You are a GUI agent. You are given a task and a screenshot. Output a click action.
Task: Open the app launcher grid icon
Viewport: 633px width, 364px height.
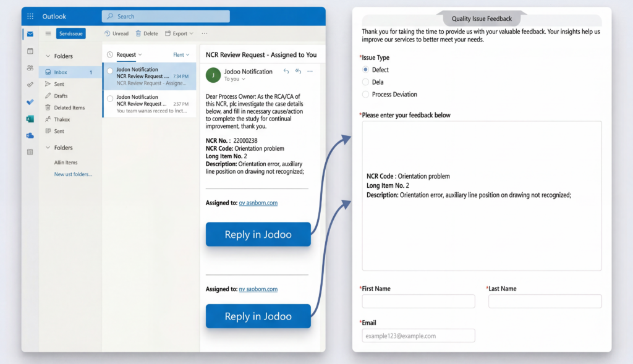coord(30,17)
